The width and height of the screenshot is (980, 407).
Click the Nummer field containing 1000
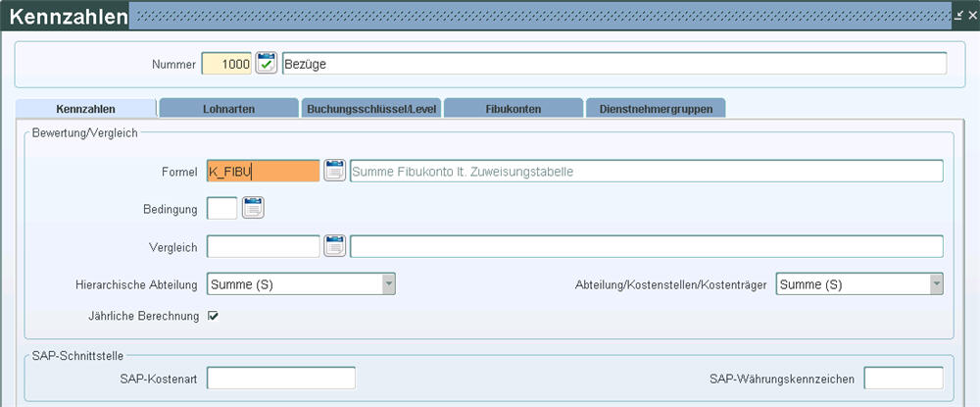tap(226, 64)
